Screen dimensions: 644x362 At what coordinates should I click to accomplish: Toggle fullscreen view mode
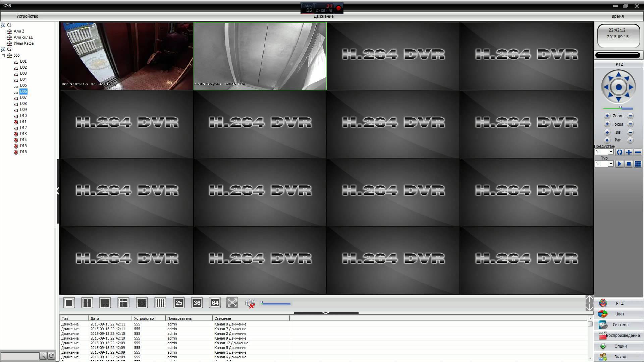tap(232, 303)
